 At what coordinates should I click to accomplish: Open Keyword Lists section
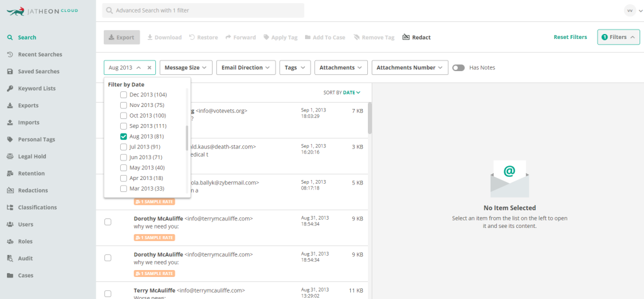click(x=36, y=88)
